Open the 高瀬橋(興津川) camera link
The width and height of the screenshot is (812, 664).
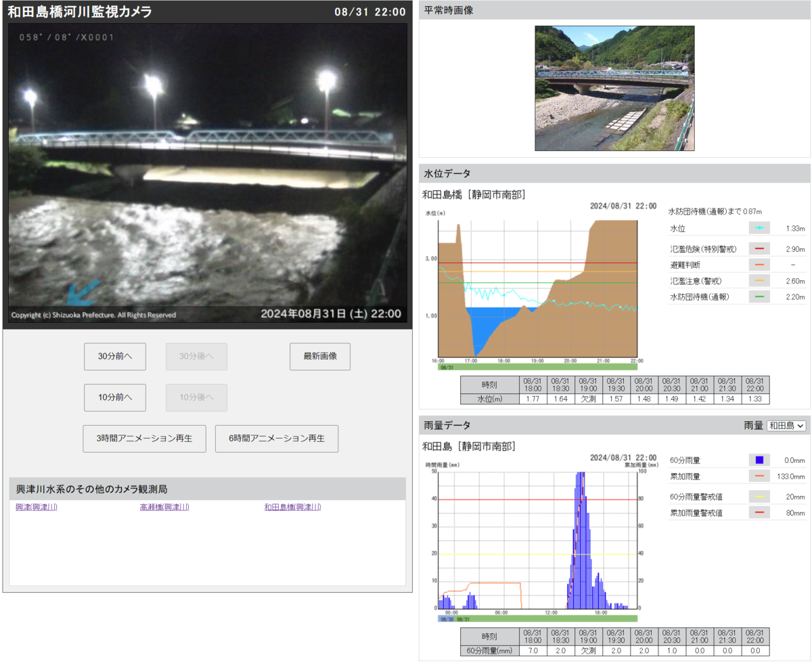(x=164, y=508)
